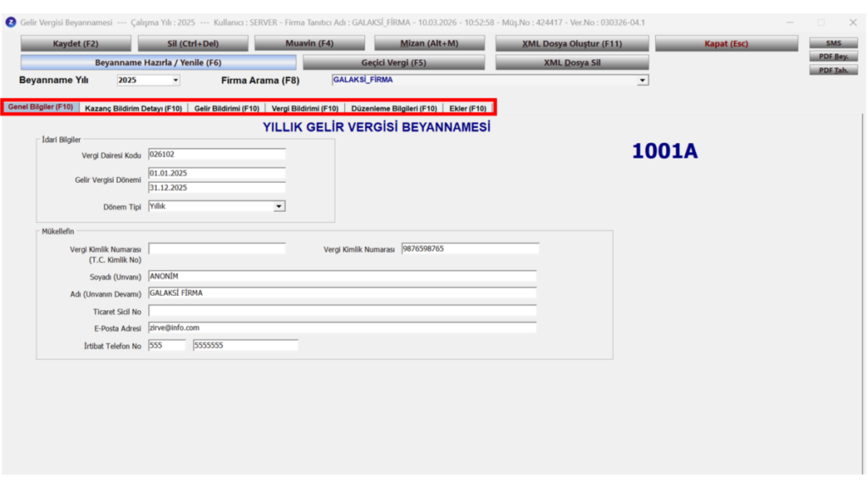This screenshot has height=488, width=868.
Task: Click the YILLIK GELİR VERGİSİ BEYANNAMESİ heading
Action: [x=376, y=127]
